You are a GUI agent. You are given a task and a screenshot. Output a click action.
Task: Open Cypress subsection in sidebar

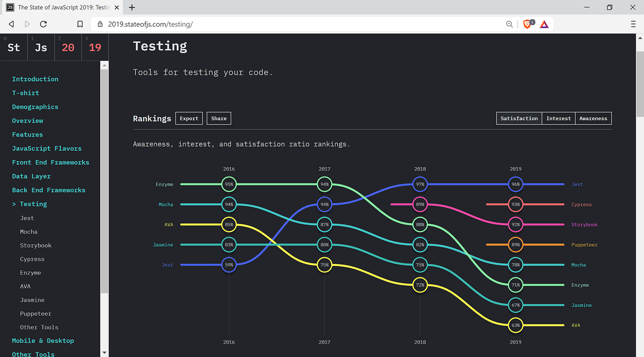[32, 259]
